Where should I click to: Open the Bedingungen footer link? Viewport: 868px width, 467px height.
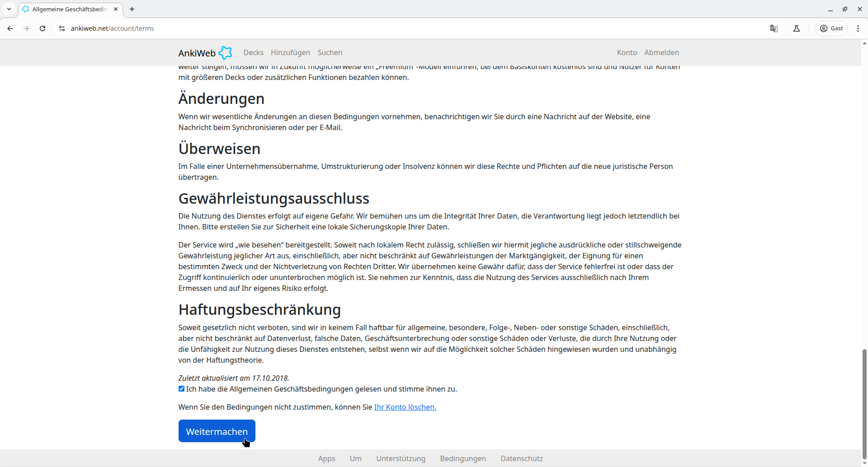click(463, 458)
